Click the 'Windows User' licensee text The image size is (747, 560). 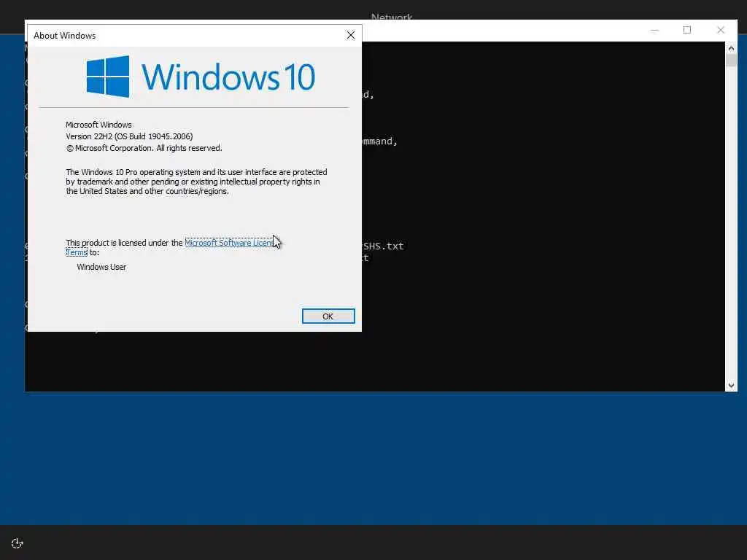[x=101, y=267]
